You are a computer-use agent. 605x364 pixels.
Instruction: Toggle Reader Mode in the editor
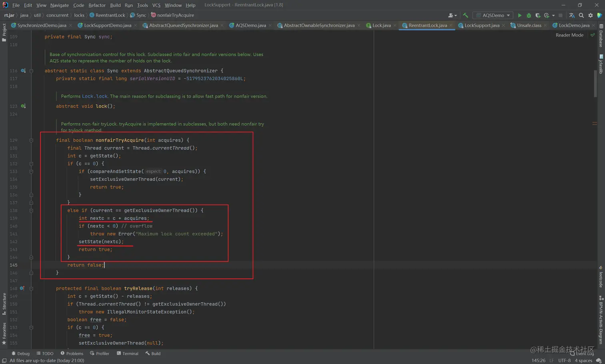click(569, 35)
